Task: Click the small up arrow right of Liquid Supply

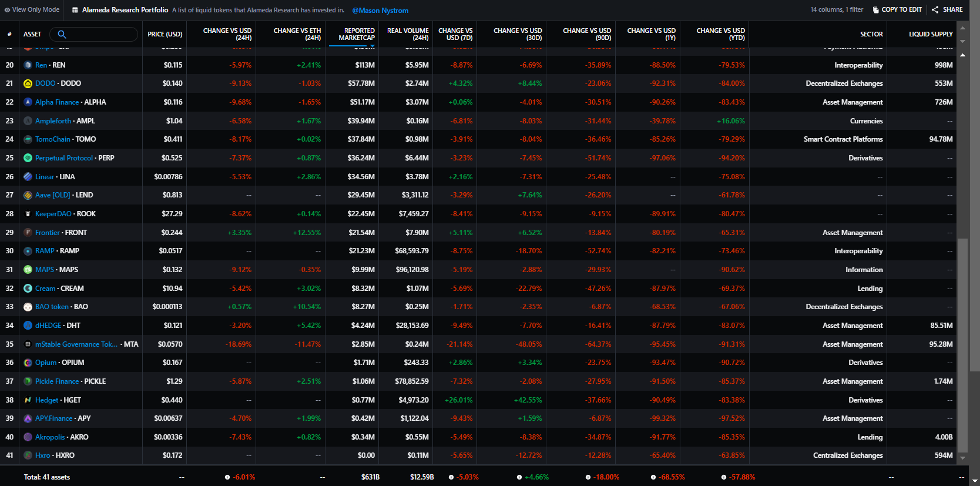Action: click(x=962, y=28)
